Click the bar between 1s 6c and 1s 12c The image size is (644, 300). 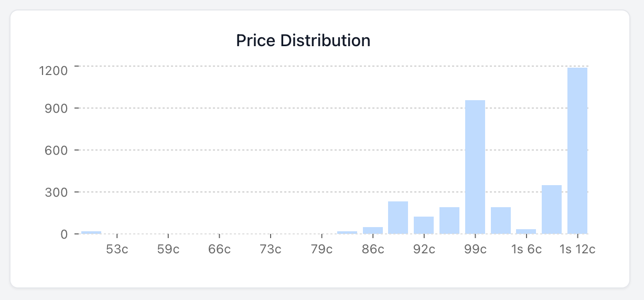(x=552, y=209)
